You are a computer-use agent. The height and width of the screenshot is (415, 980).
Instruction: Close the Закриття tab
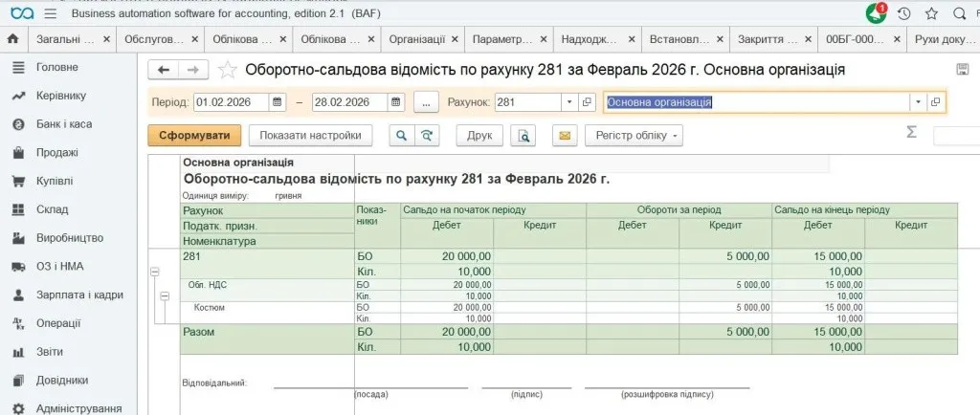click(x=809, y=38)
